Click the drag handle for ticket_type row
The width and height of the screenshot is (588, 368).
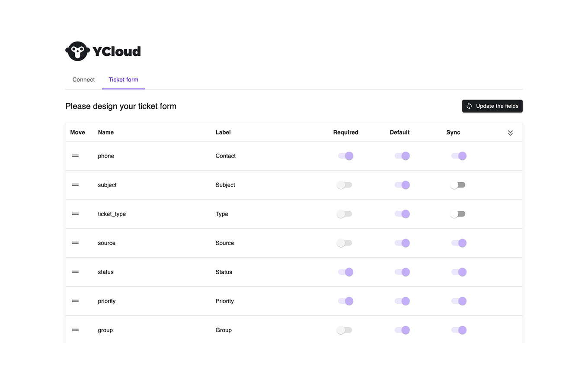pos(75,214)
